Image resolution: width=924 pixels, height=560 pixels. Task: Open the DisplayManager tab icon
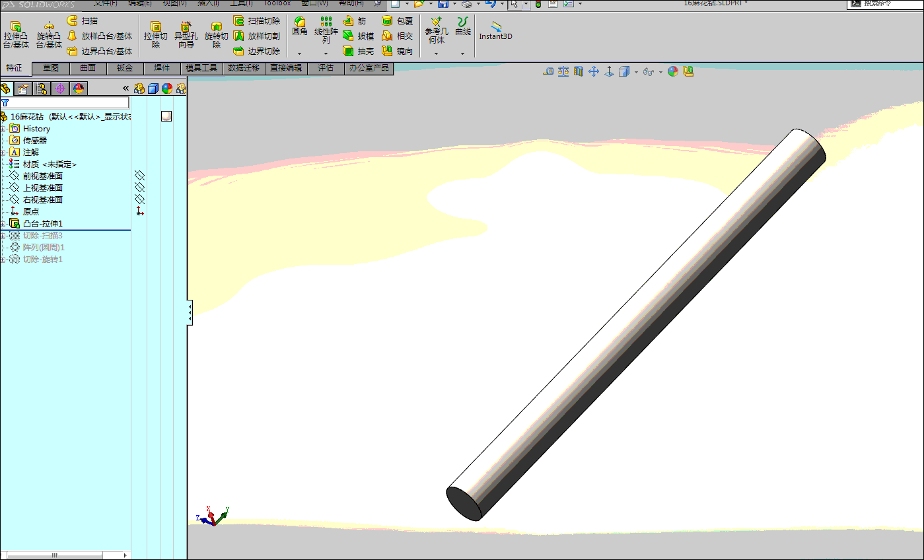(x=79, y=88)
